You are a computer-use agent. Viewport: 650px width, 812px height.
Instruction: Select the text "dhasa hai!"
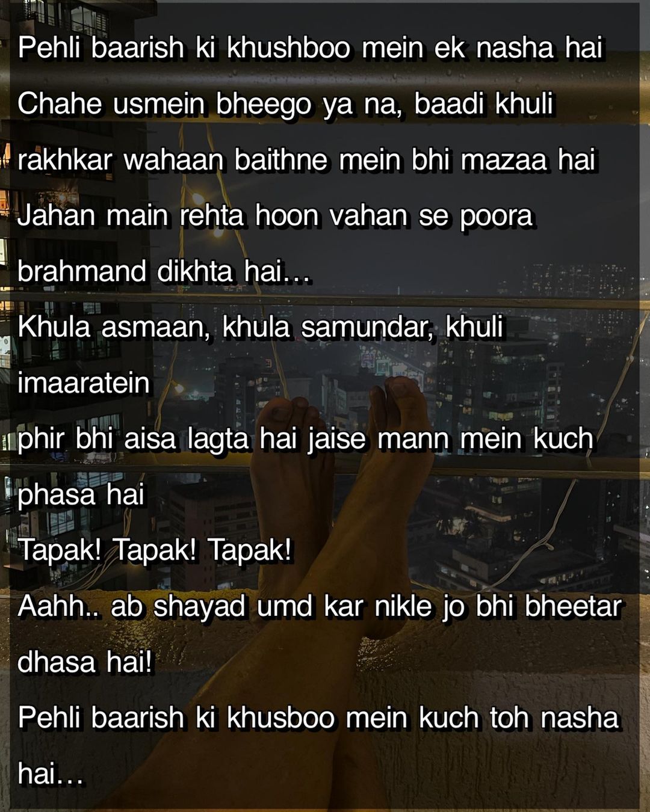pyautogui.click(x=85, y=662)
